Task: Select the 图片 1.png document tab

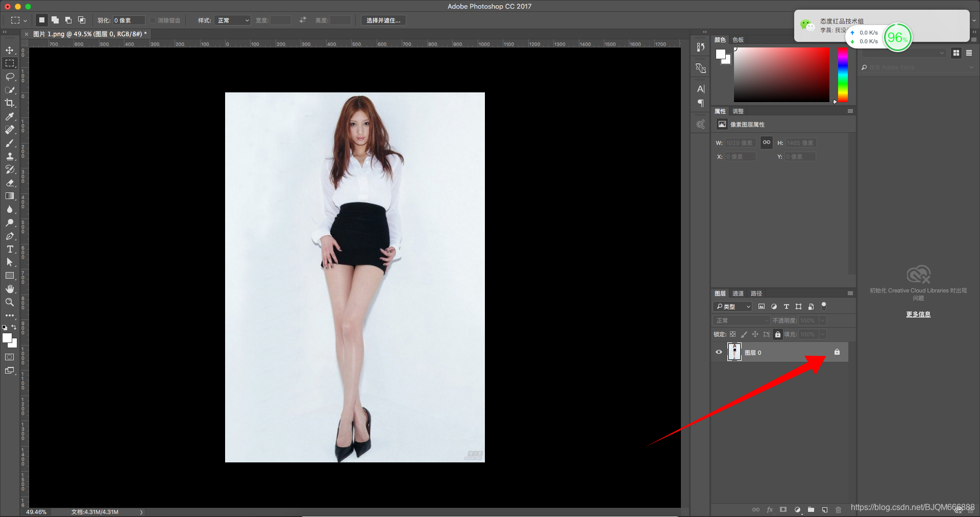Action: (x=90, y=34)
